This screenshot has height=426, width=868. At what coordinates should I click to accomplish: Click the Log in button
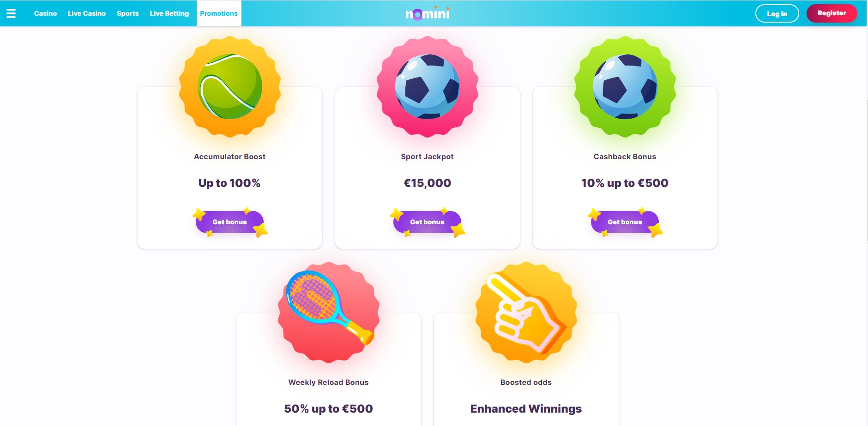[x=777, y=13]
